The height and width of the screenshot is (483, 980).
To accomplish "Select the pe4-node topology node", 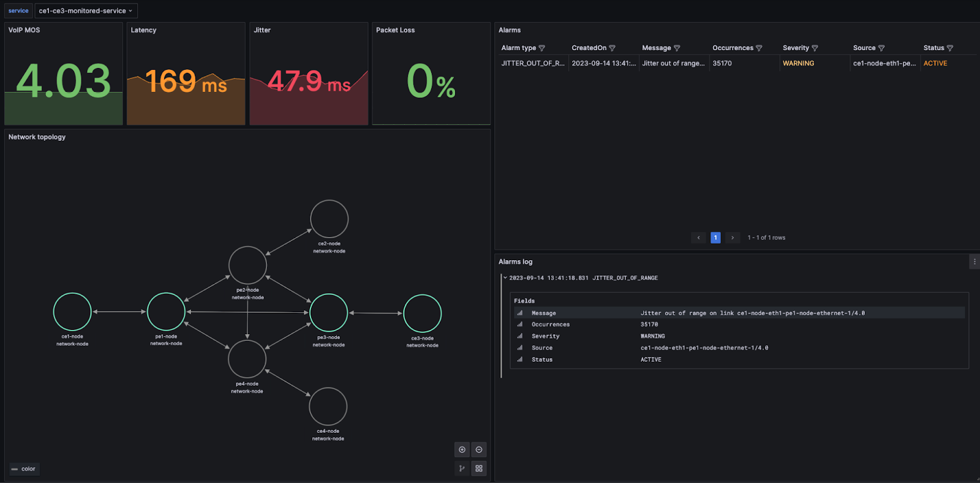I will tap(247, 359).
